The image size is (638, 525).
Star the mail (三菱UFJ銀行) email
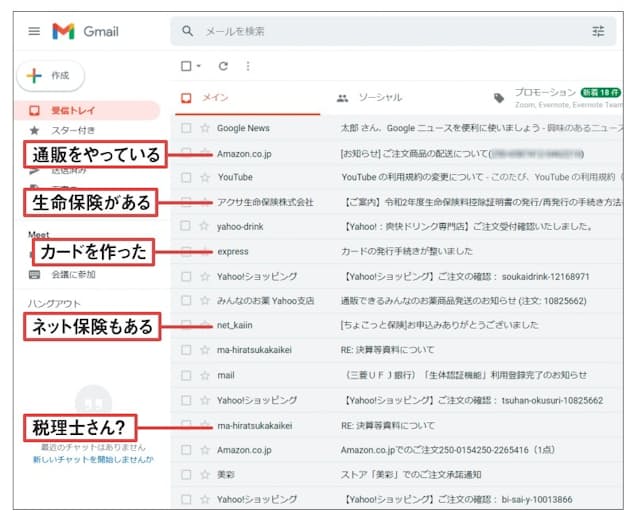click(x=205, y=375)
